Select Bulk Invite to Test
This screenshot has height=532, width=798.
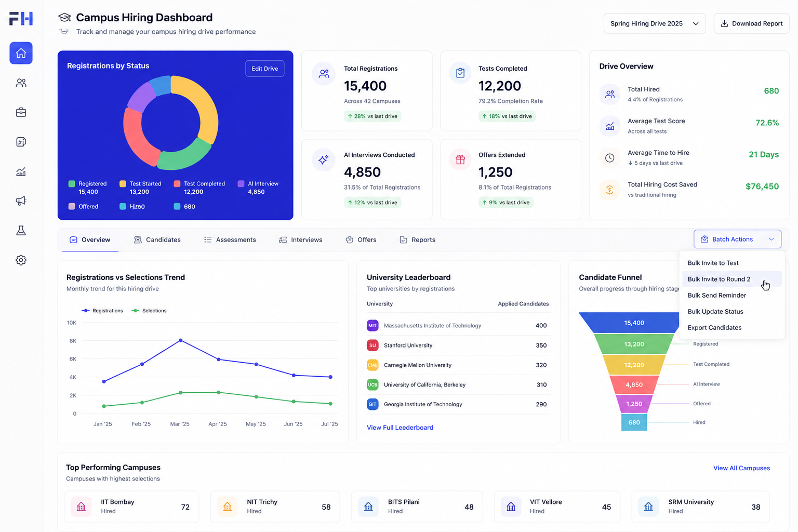click(x=731, y=263)
